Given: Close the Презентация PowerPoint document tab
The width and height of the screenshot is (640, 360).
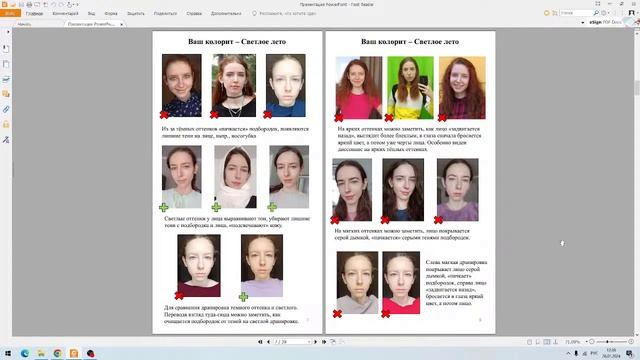Looking at the screenshot, I should (x=122, y=24).
